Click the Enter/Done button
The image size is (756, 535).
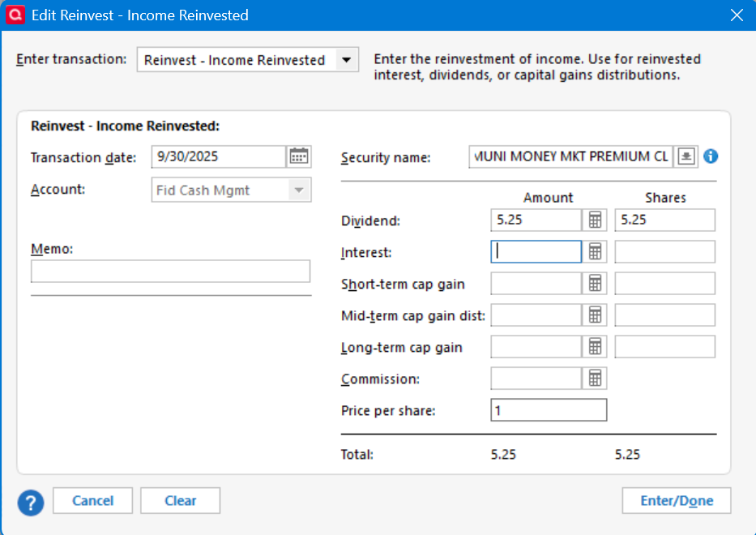click(677, 501)
